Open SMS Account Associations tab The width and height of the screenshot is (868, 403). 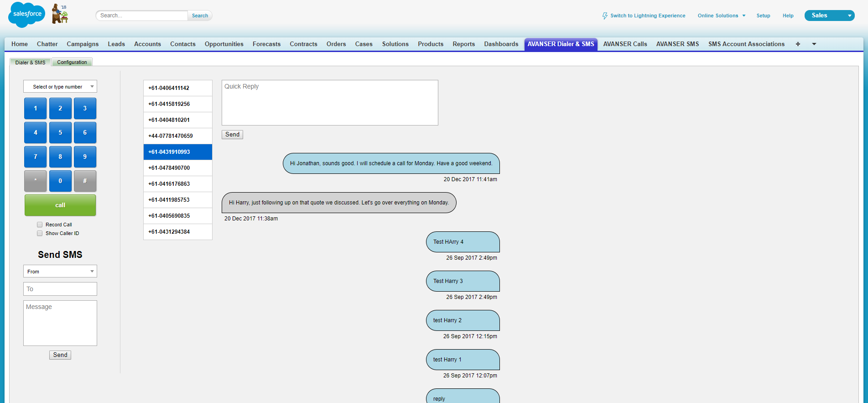(x=747, y=44)
